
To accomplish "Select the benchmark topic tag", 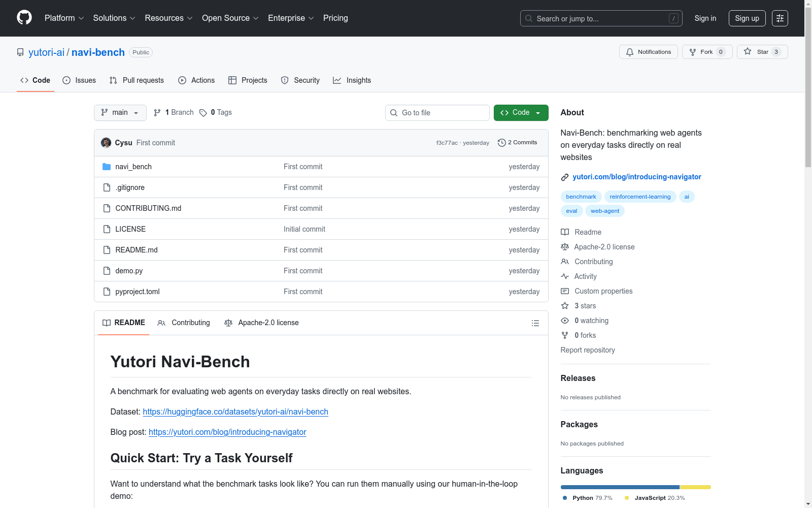I will point(581,197).
